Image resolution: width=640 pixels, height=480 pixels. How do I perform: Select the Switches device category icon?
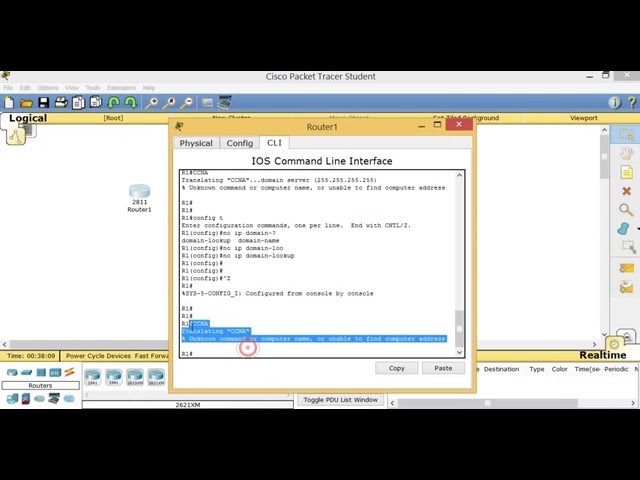click(27, 372)
